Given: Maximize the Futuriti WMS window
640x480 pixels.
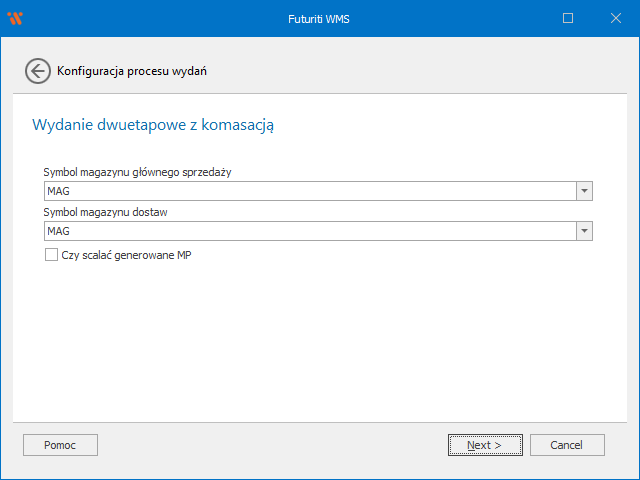Looking at the screenshot, I should click(x=568, y=18).
